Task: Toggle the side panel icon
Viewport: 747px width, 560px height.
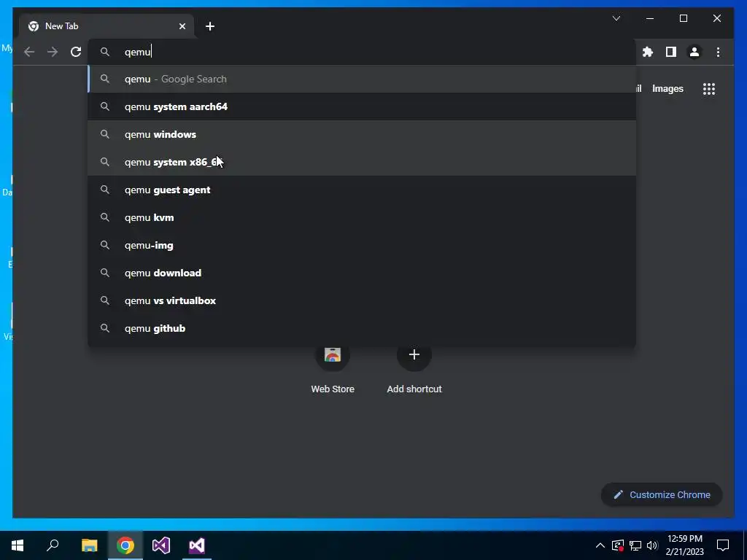Action: [671, 52]
